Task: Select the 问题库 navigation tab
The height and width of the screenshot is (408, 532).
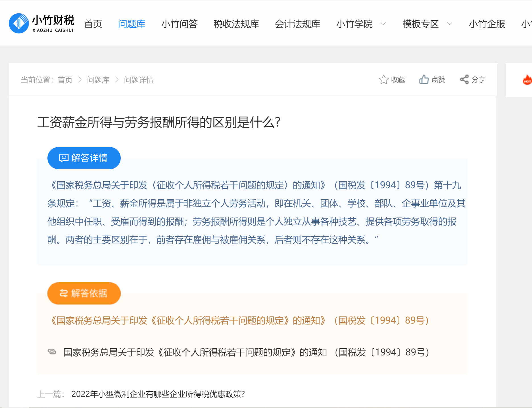Action: pyautogui.click(x=132, y=24)
